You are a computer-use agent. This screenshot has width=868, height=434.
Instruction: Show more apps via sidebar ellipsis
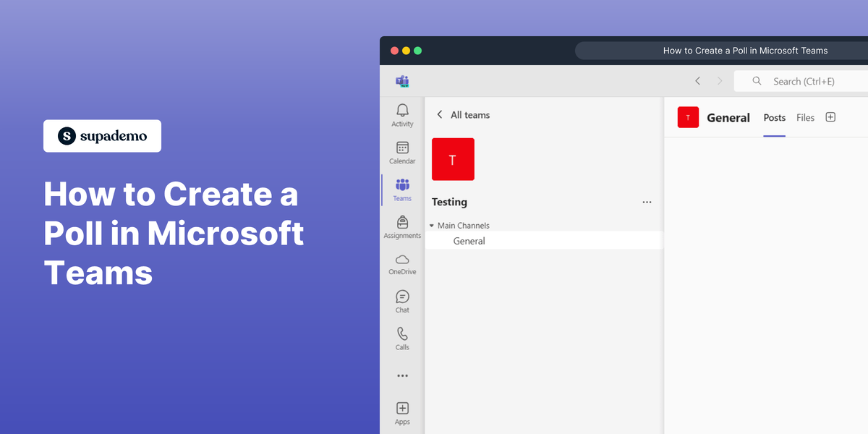[x=402, y=375]
